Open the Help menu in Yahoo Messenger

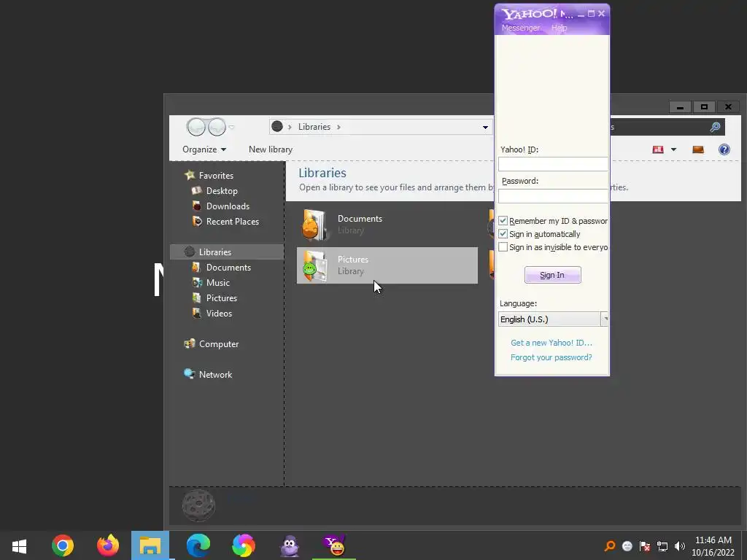coord(560,28)
